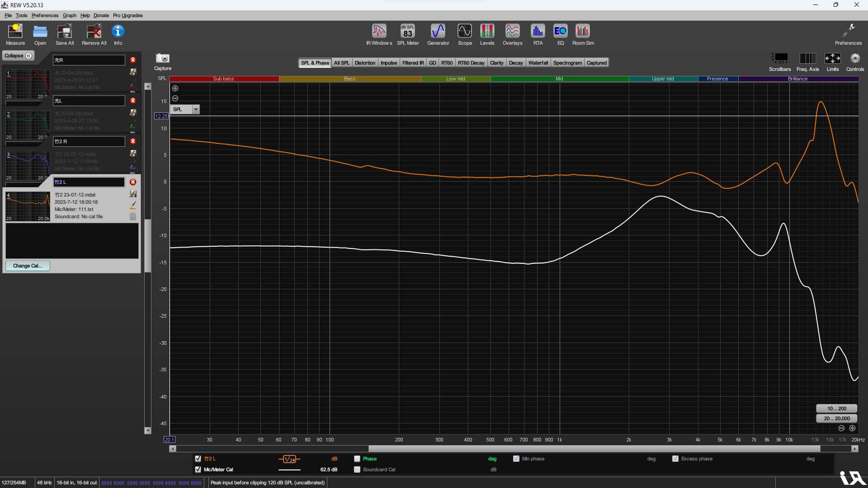Image resolution: width=868 pixels, height=488 pixels.
Task: Enable the Soundcard Cal checkbox
Action: (357, 469)
